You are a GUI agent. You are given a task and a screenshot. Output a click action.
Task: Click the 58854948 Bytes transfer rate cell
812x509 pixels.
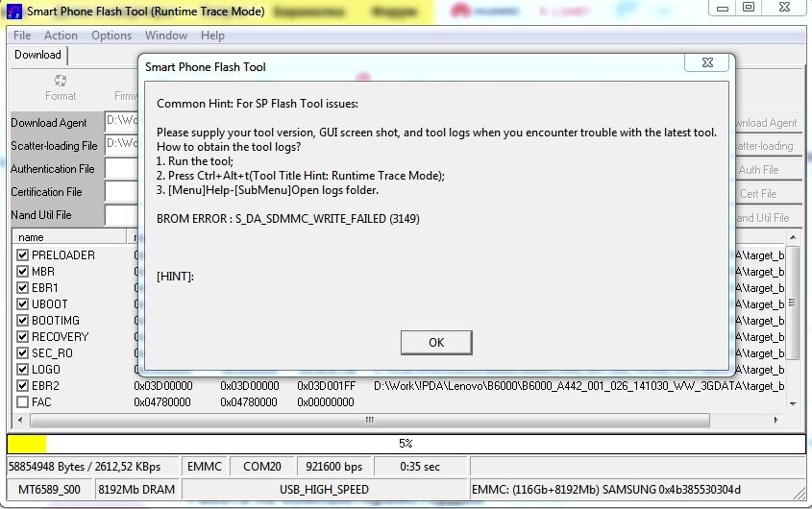coord(92,467)
